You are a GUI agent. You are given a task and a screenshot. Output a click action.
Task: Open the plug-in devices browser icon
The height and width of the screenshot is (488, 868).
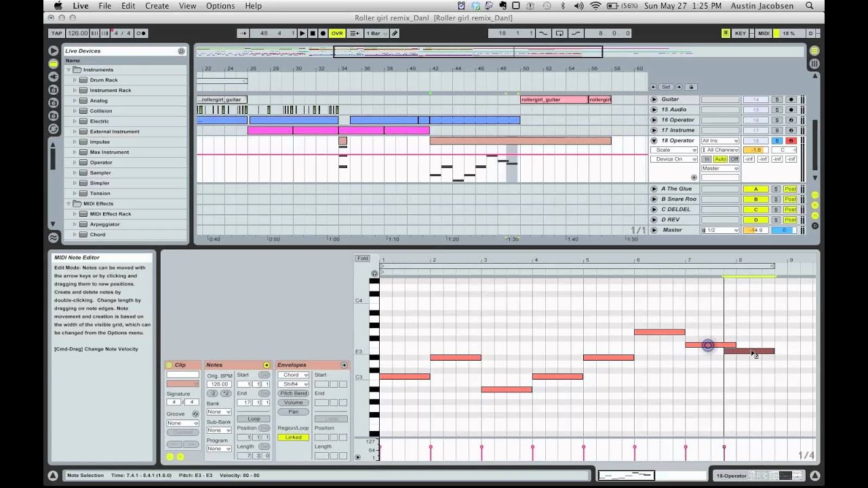click(x=53, y=77)
